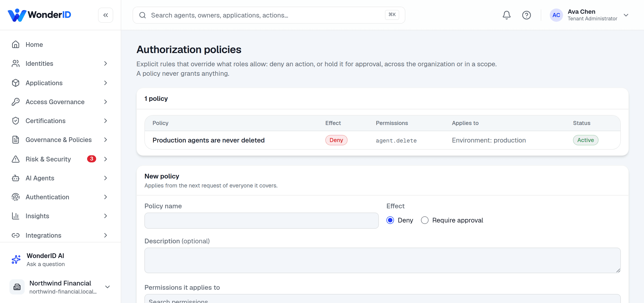
Task: Open the notifications bell
Action: coord(506,15)
